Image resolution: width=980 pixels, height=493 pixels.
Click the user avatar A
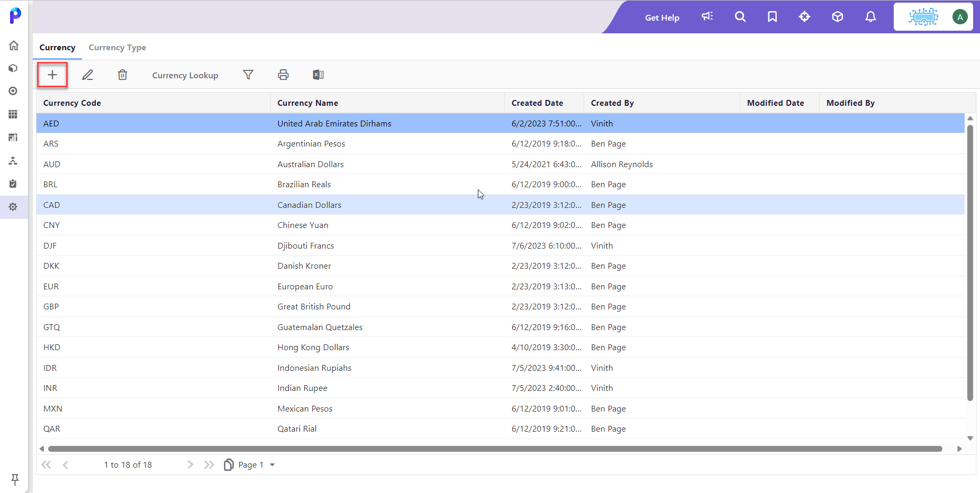tap(960, 17)
